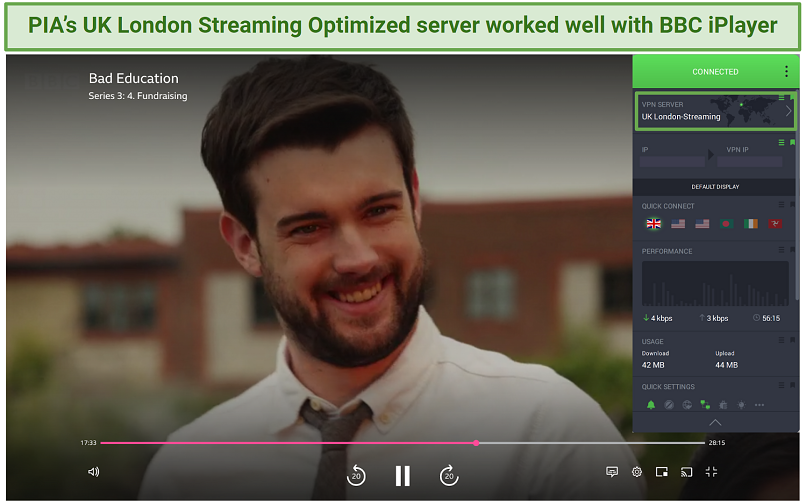Quick connect to the Isle of Man flag
806x504 pixels.
tap(775, 224)
